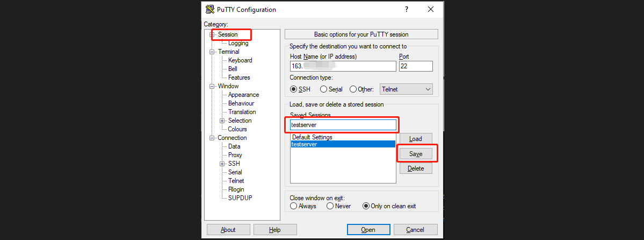Collapse the Terminal category node

click(x=212, y=52)
